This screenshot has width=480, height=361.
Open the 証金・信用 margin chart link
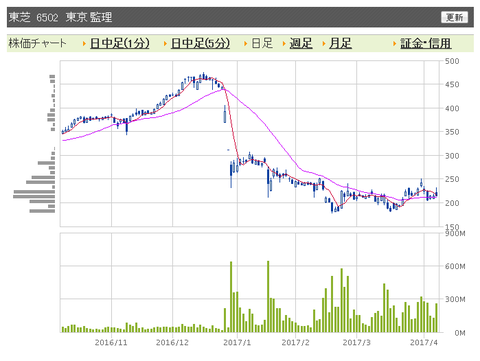[x=426, y=43]
